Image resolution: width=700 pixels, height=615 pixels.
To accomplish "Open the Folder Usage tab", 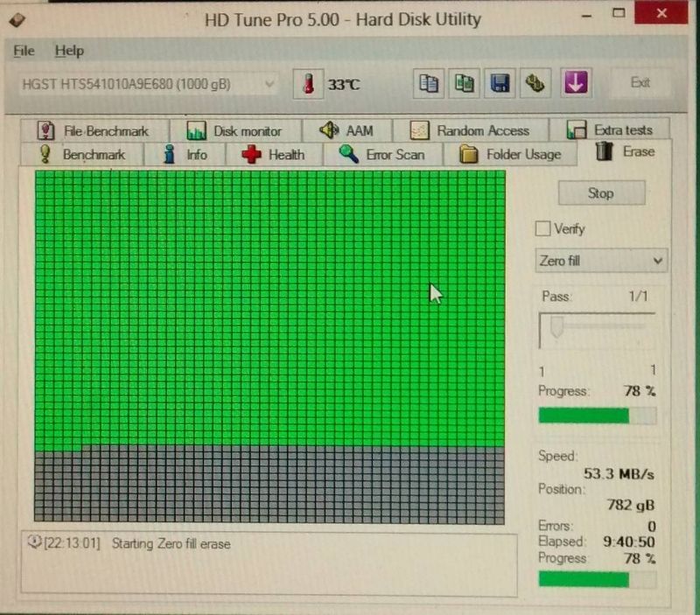I will tap(512, 154).
